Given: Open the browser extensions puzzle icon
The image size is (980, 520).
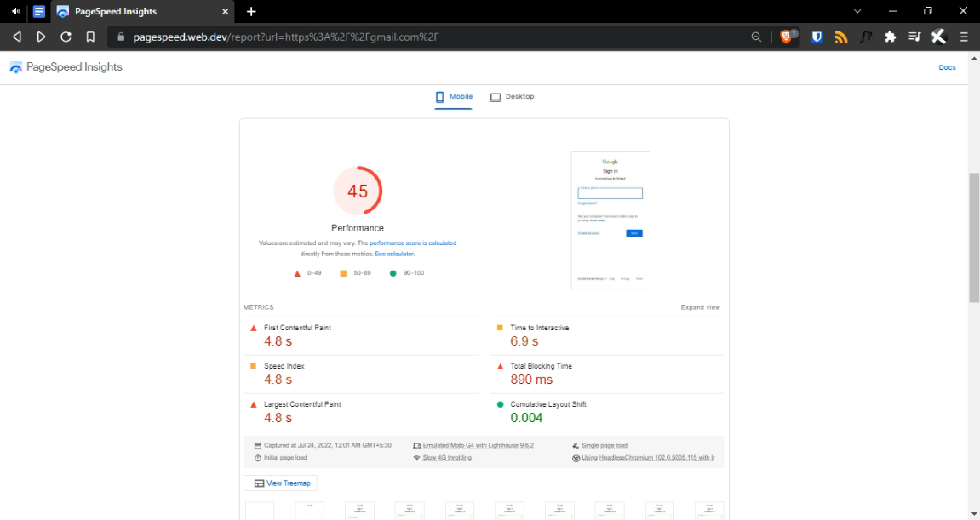Looking at the screenshot, I should pyautogui.click(x=891, y=37).
